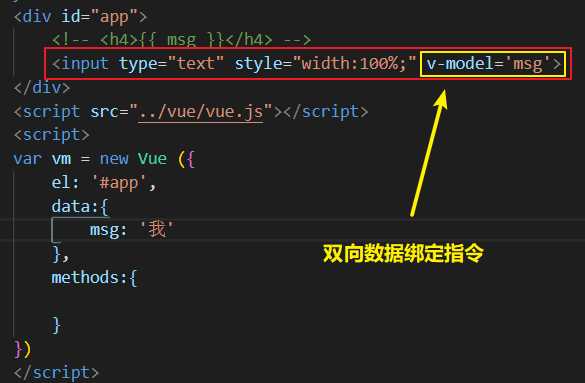Screen dimensions: 585x383
Task: Click the 'type' attribute of input
Action: (x=138, y=63)
